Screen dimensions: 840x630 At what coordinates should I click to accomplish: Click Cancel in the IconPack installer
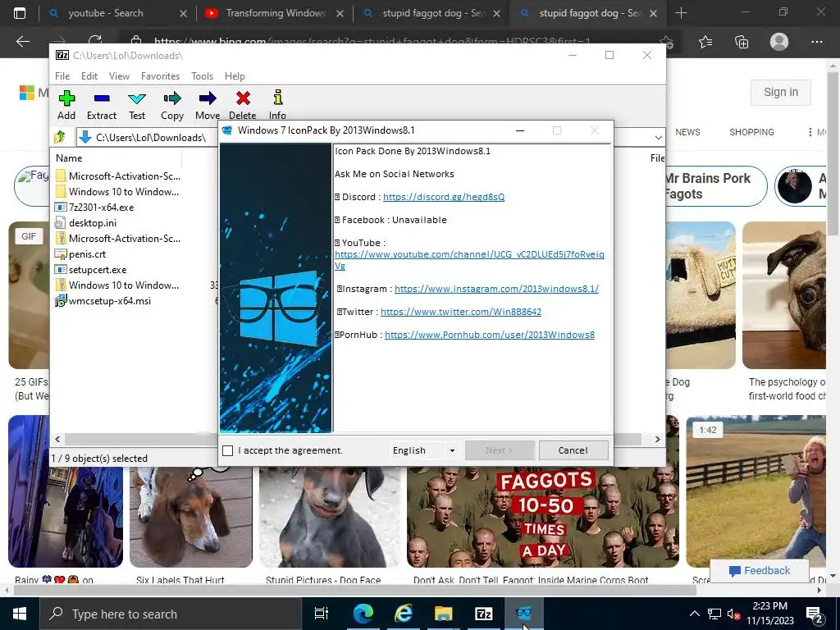click(573, 450)
